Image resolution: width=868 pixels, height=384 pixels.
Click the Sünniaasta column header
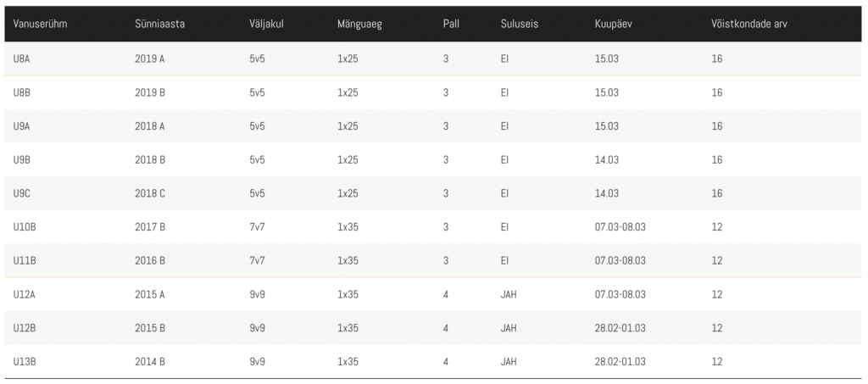159,25
